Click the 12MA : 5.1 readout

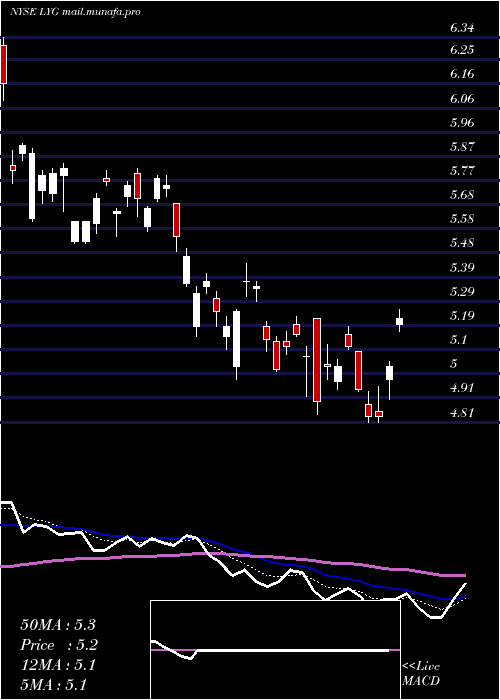coord(58,665)
